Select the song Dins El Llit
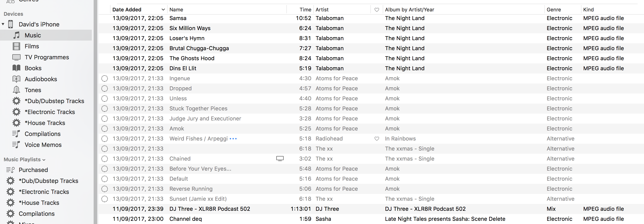Screen dimensions: 644x224 183,68
